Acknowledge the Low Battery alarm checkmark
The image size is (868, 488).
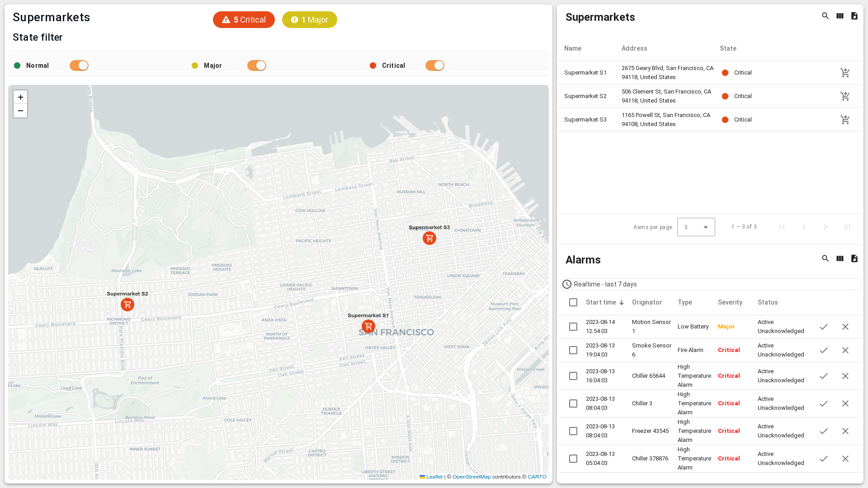pos(824,327)
